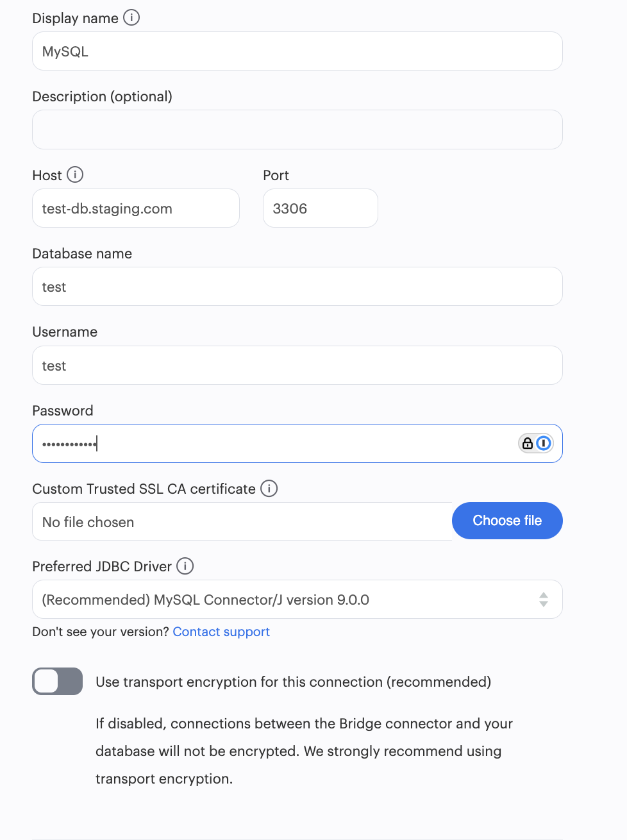Click the empty Description field
Image resolution: width=627 pixels, height=840 pixels.
297,129
